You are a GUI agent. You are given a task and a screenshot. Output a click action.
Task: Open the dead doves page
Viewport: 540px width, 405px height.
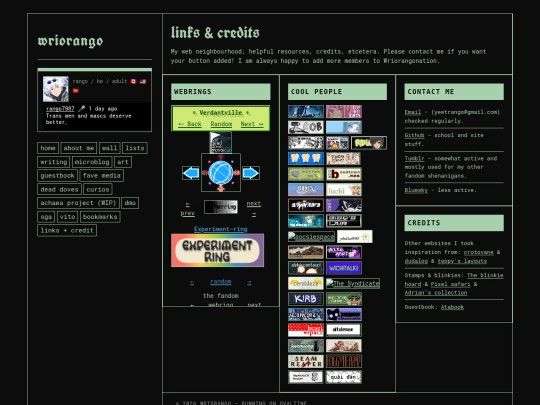tap(59, 189)
